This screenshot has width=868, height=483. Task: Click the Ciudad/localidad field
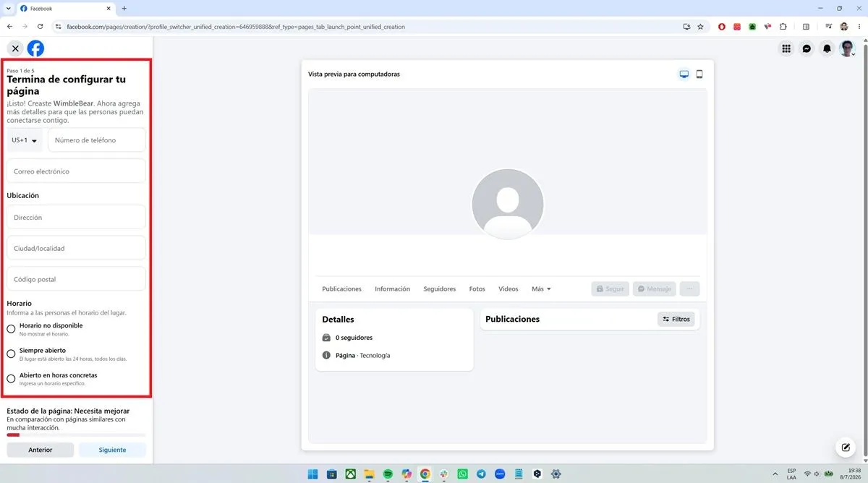click(x=76, y=248)
